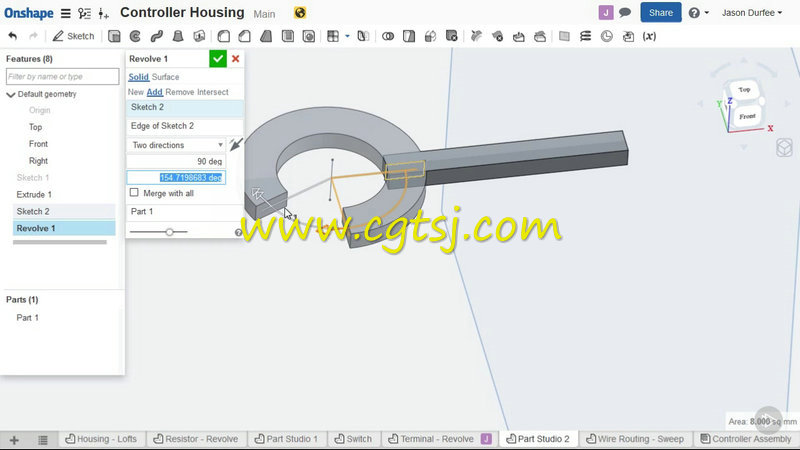
Task: Select the Loft tool icon
Action: (178, 36)
